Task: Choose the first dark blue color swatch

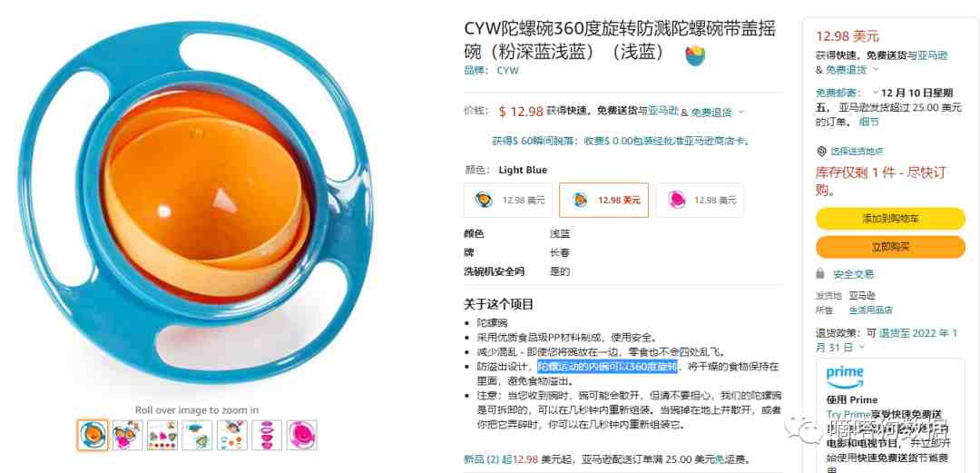Action: (x=508, y=201)
